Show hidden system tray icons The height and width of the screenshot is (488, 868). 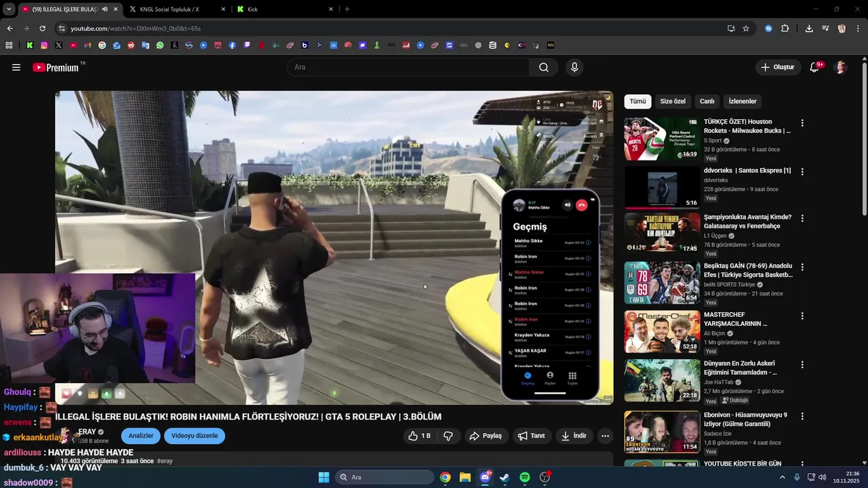pos(782,477)
